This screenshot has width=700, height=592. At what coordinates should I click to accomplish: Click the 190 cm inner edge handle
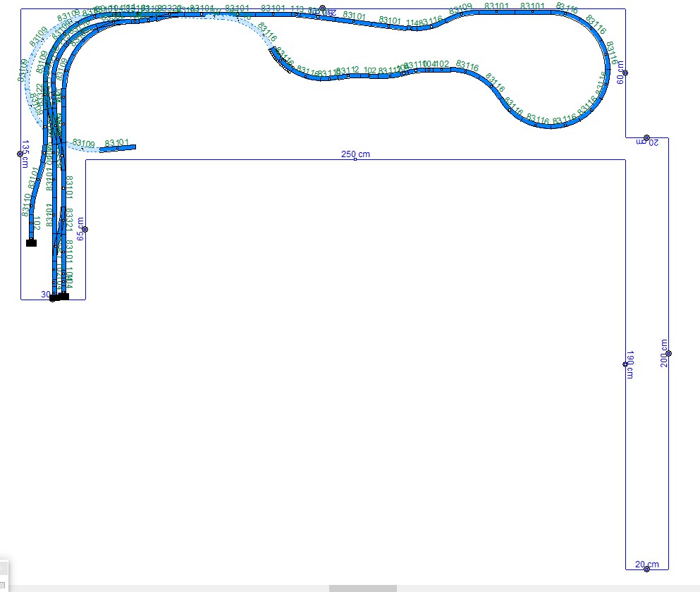click(625, 364)
